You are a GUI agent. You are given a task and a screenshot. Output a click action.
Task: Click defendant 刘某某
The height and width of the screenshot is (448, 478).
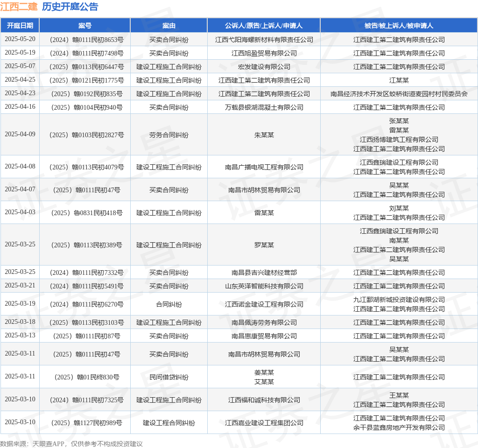(x=399, y=209)
